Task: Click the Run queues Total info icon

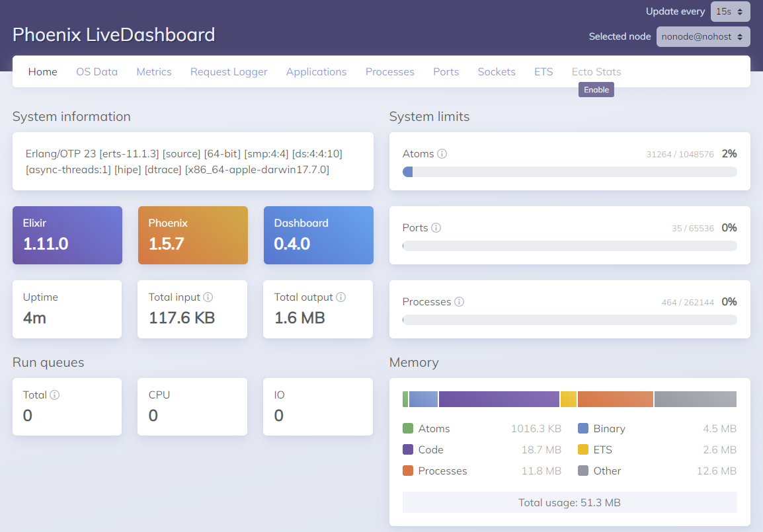Action: 54,395
